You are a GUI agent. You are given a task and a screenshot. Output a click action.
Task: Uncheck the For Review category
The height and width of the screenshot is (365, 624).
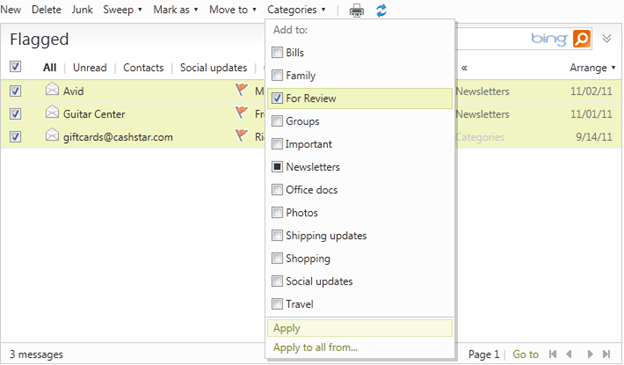coord(277,98)
